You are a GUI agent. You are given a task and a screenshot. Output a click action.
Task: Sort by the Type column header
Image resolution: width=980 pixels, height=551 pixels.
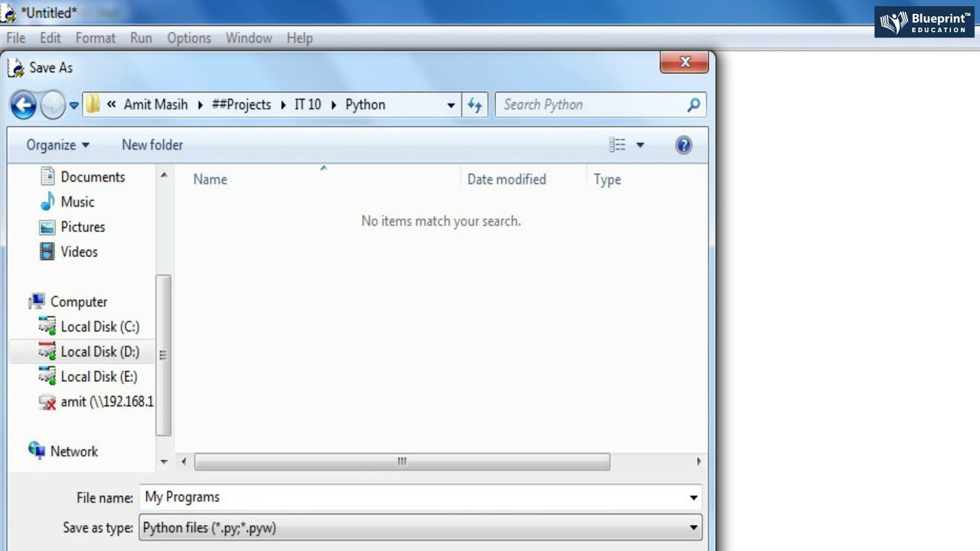coord(607,179)
